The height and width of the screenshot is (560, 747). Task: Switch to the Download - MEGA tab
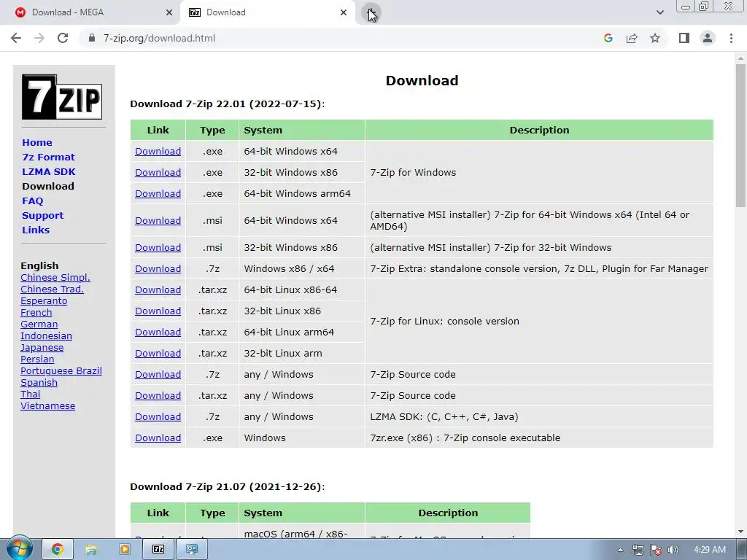coord(90,12)
